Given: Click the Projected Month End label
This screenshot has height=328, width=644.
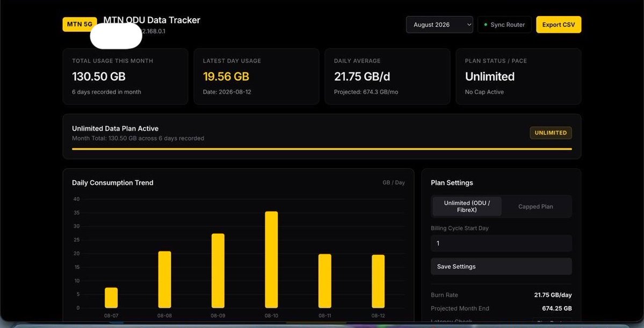Looking at the screenshot, I should (x=460, y=308).
